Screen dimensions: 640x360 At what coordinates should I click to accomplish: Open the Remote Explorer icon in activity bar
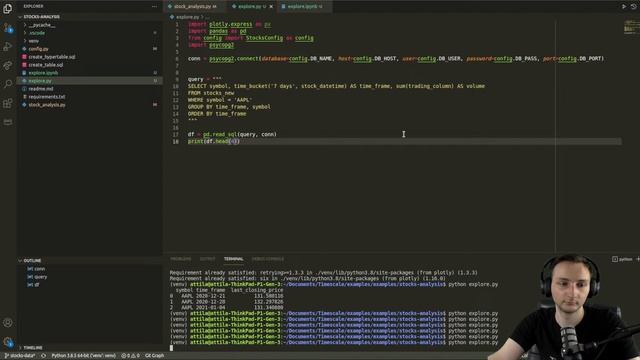coord(7,122)
